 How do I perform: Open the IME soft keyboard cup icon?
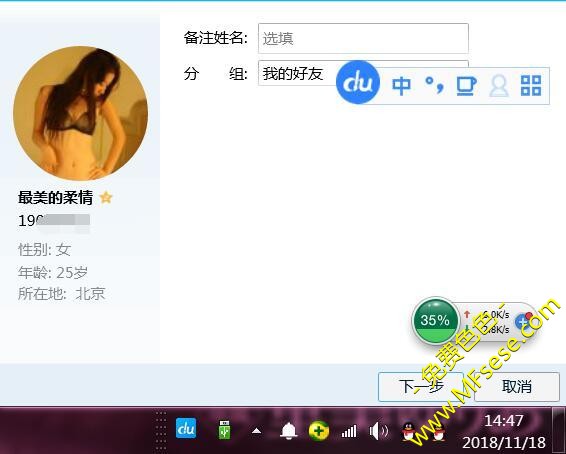(466, 86)
